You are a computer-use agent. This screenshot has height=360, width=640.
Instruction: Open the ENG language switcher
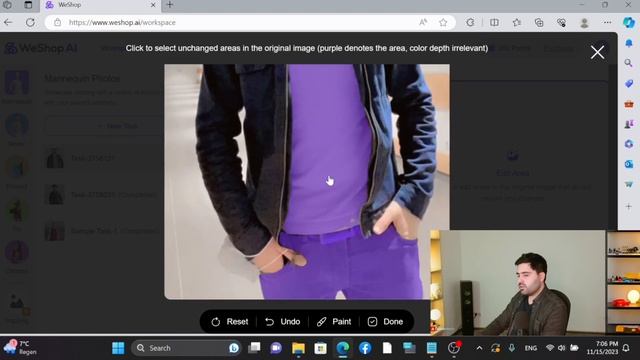click(531, 348)
